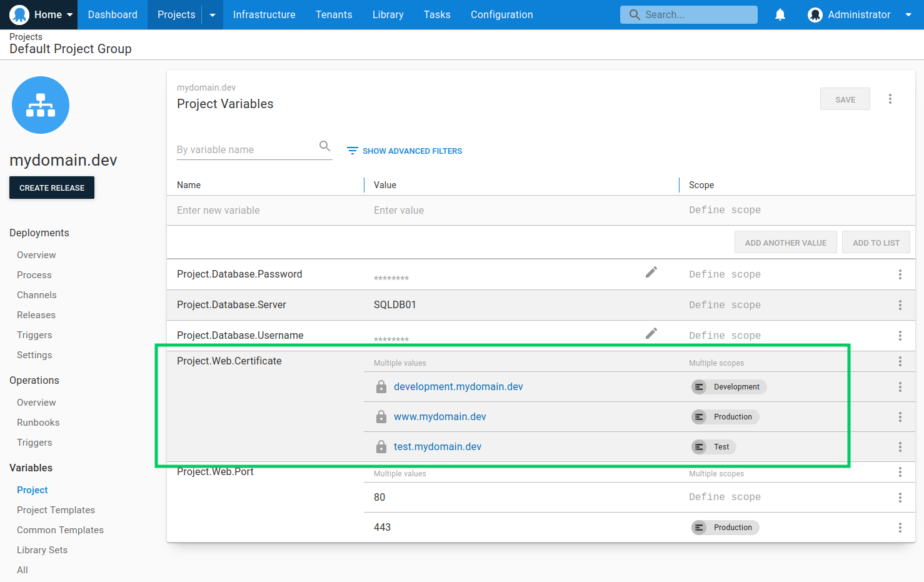The width and height of the screenshot is (924, 582).
Task: Click lock icon beside development.mydomain.dev
Action: click(x=381, y=387)
